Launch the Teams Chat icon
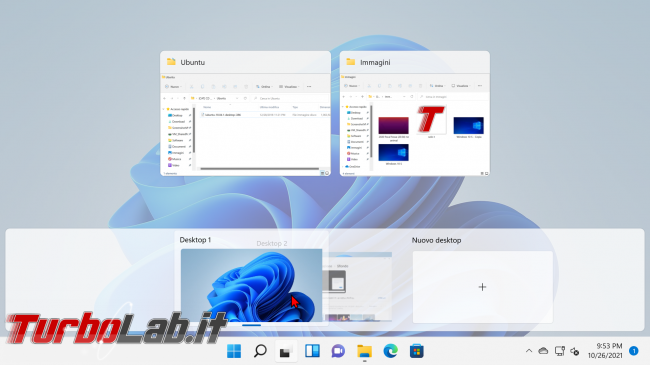The width and height of the screenshot is (650, 365). 338,351
